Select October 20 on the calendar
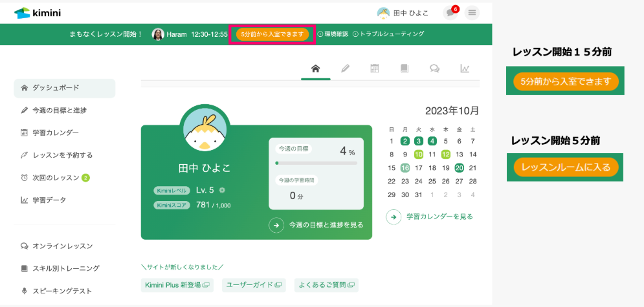This screenshot has height=307, width=644. (459, 168)
